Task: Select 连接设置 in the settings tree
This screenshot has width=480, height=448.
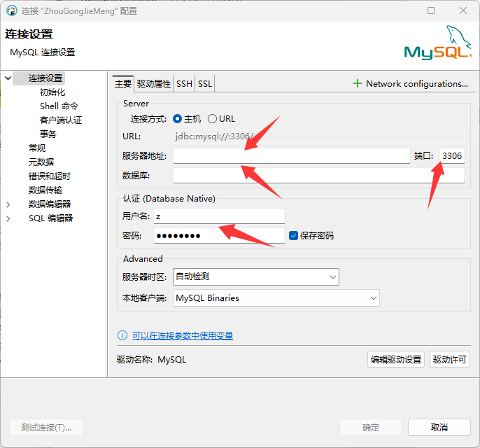Action: (45, 78)
